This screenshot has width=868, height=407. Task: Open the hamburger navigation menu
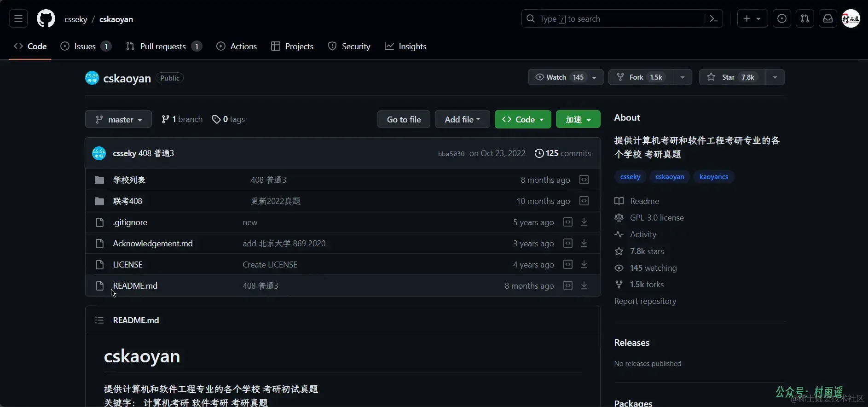pos(18,19)
